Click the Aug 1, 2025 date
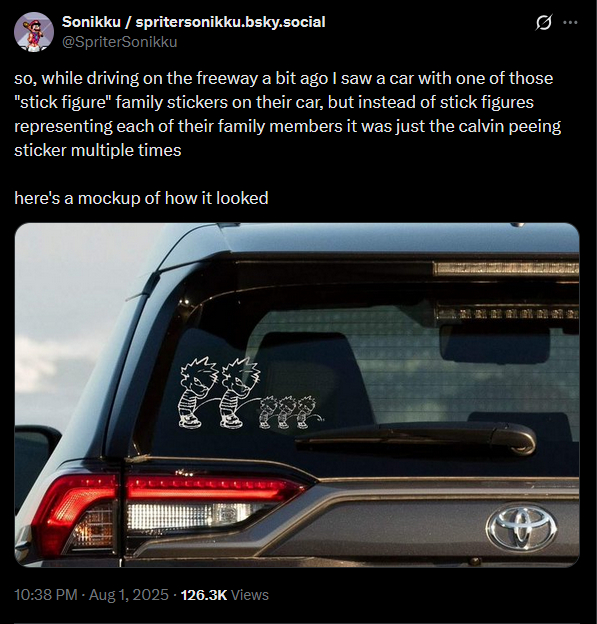Image resolution: width=597 pixels, height=624 pixels. point(129,595)
